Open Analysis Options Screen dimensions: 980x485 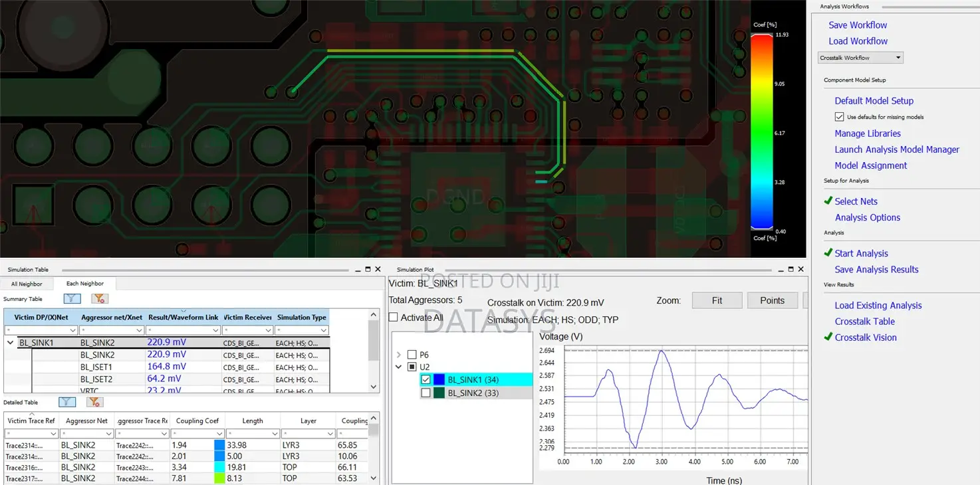point(868,217)
